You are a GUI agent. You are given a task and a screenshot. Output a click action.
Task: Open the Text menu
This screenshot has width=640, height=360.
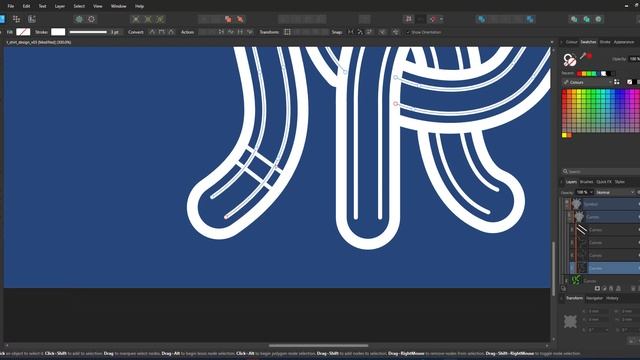42,6
